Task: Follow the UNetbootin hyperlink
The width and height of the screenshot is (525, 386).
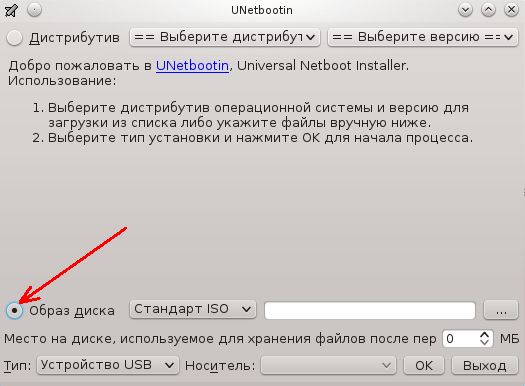Action: (x=192, y=66)
